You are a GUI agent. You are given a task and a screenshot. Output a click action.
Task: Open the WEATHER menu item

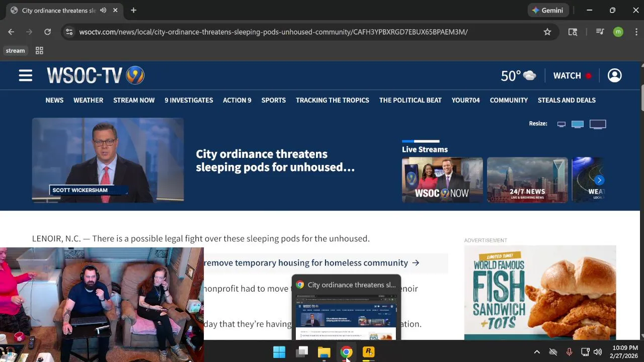coord(88,100)
